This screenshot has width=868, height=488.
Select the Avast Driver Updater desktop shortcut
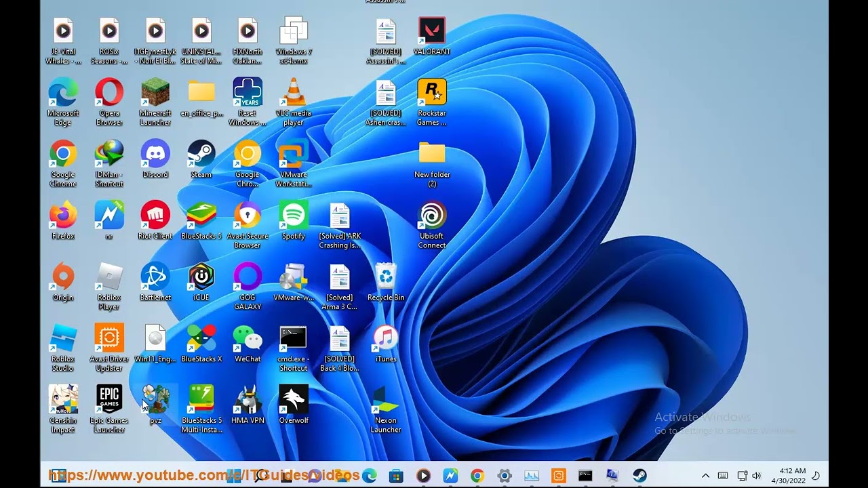tap(109, 348)
